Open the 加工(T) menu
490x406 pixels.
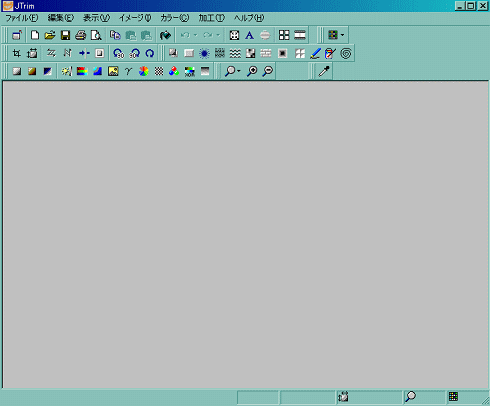click(212, 18)
